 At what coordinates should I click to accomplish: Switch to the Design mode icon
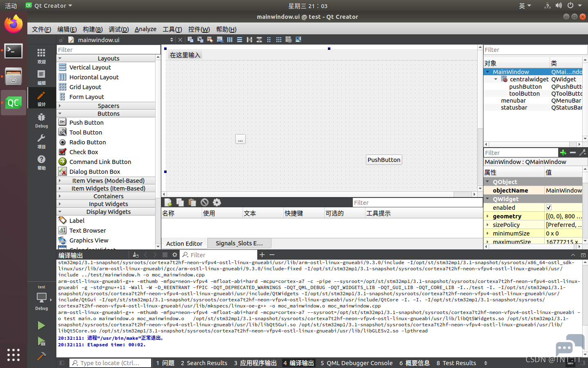41,98
